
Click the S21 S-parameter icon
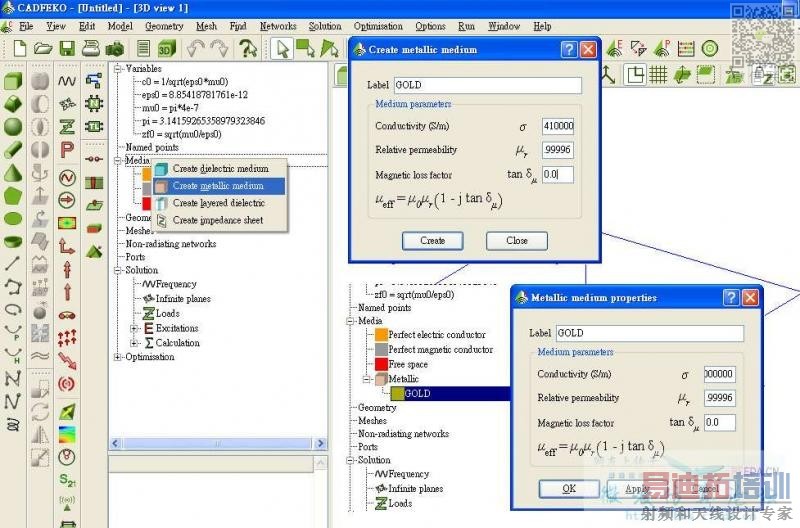point(67,480)
